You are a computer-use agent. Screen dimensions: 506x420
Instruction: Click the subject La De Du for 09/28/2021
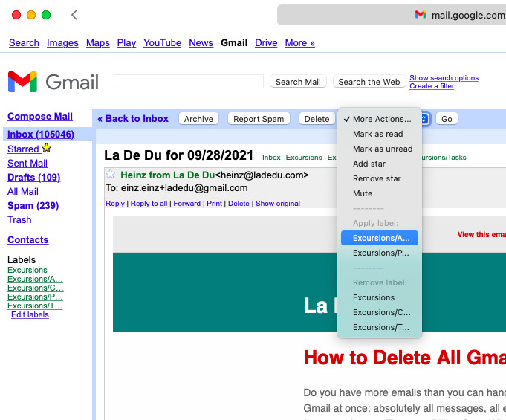click(x=178, y=155)
